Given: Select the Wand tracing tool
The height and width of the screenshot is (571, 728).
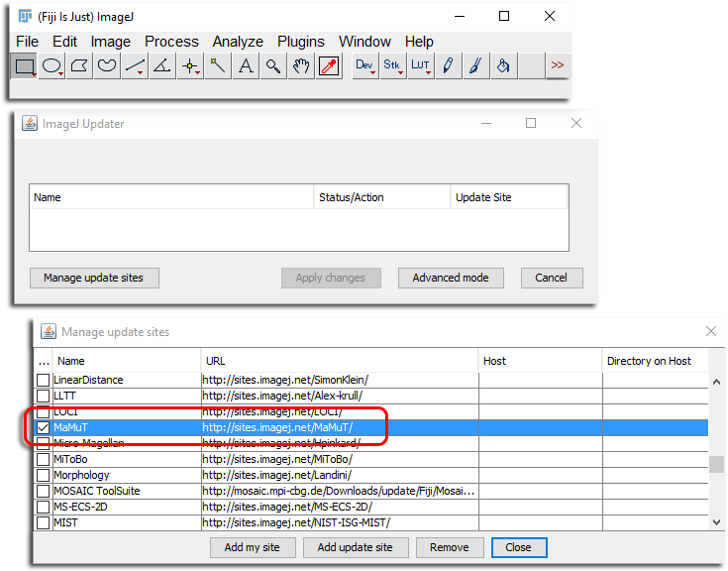Looking at the screenshot, I should point(218,66).
